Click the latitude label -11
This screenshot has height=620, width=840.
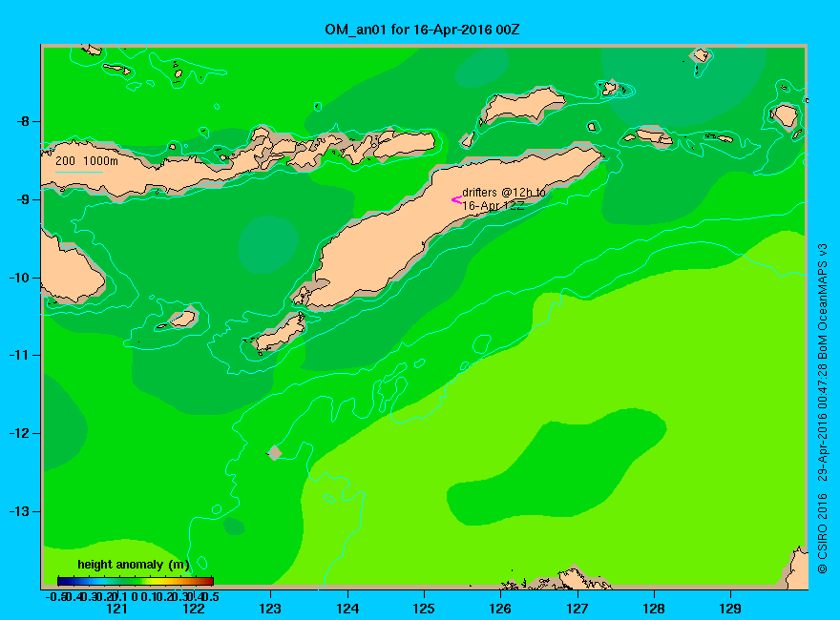(x=19, y=355)
